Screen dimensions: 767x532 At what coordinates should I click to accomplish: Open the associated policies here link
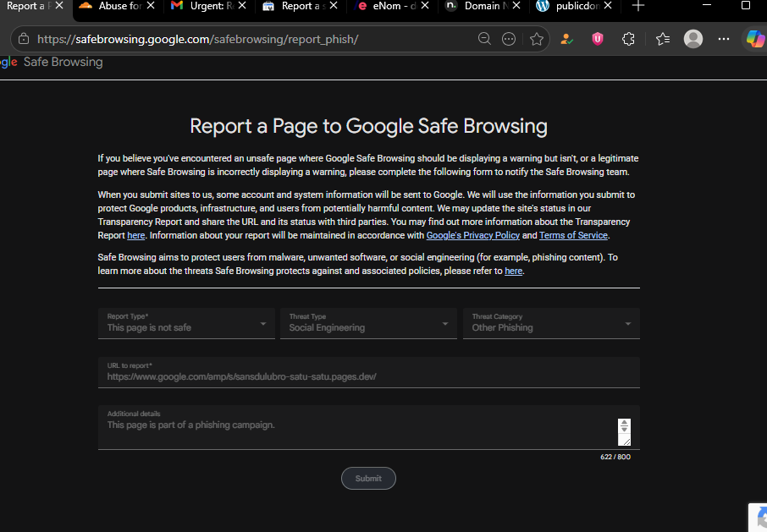click(x=514, y=271)
